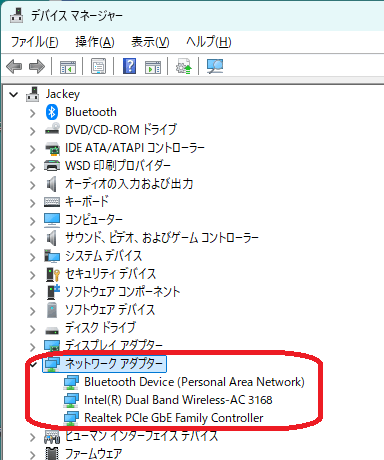Select Bluetooth Device (Personal Area Network)

tap(194, 382)
